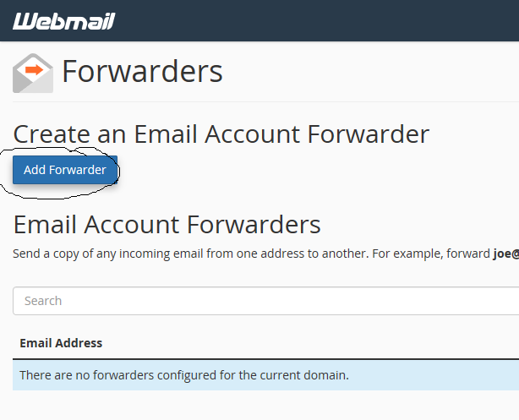Click the Send a copy description text
This screenshot has height=420, width=519.
click(x=169, y=254)
